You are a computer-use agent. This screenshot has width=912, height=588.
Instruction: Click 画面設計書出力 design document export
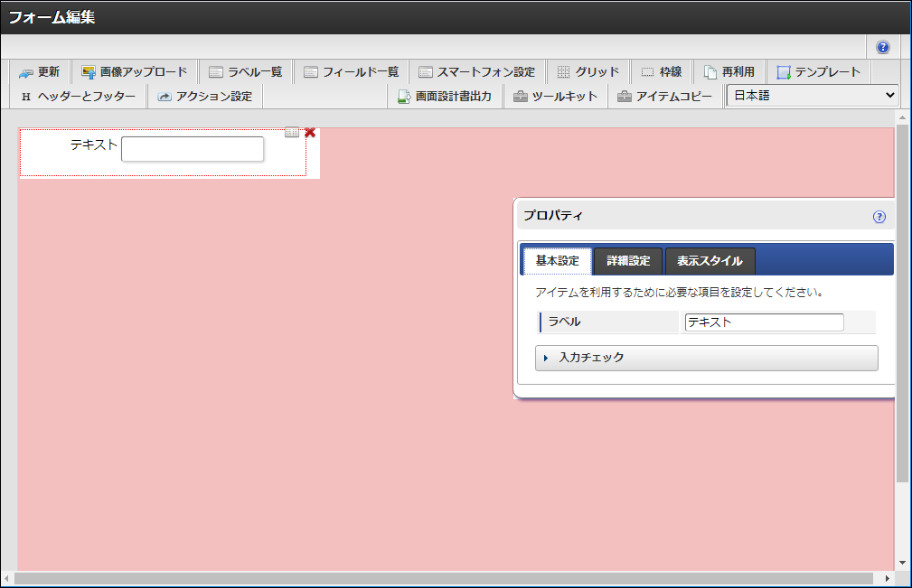pos(445,97)
